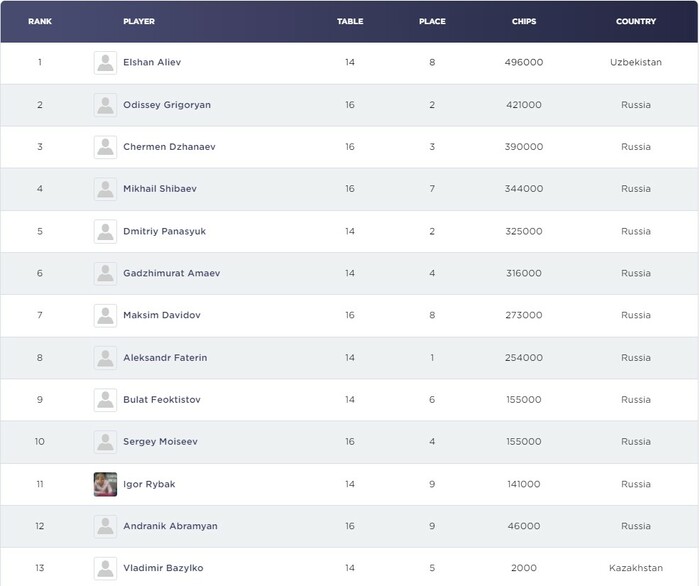Open Chermen Dzhanaev's profile avatar
The image size is (700, 586).
105,147
